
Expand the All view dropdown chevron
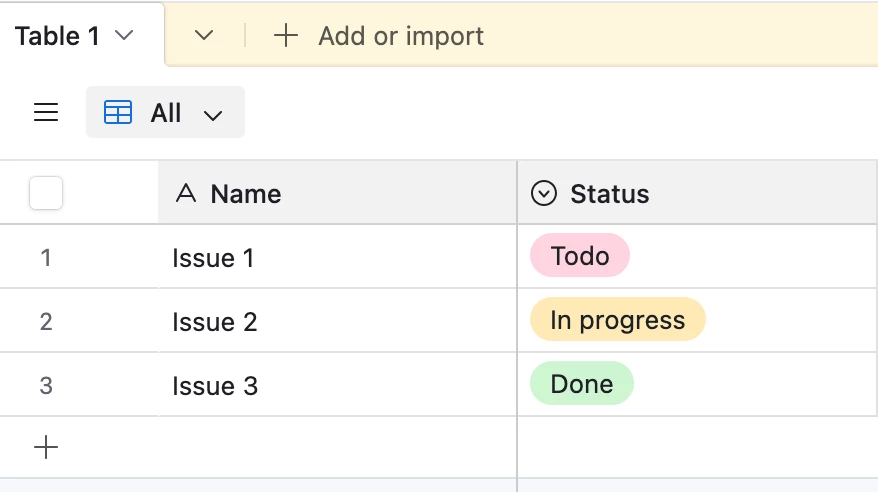click(213, 115)
